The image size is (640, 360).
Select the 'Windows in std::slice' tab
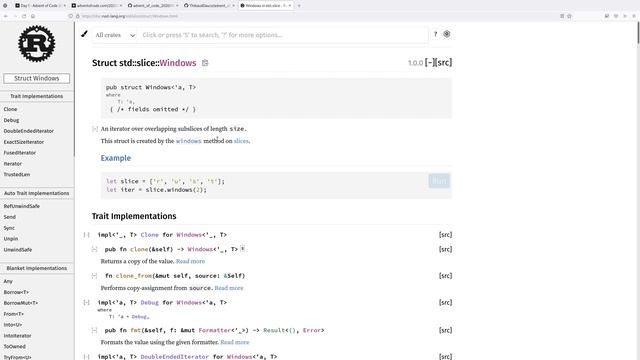(x=266, y=6)
